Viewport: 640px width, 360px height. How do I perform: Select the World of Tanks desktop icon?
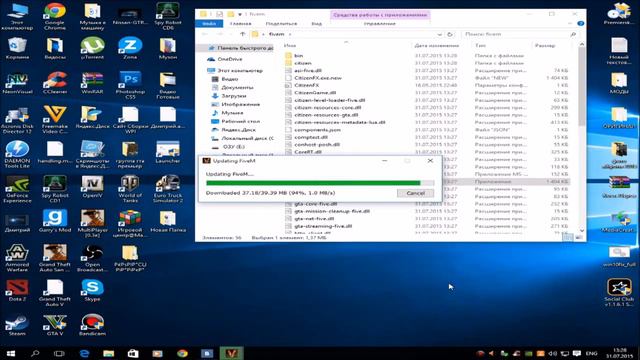pos(130,189)
